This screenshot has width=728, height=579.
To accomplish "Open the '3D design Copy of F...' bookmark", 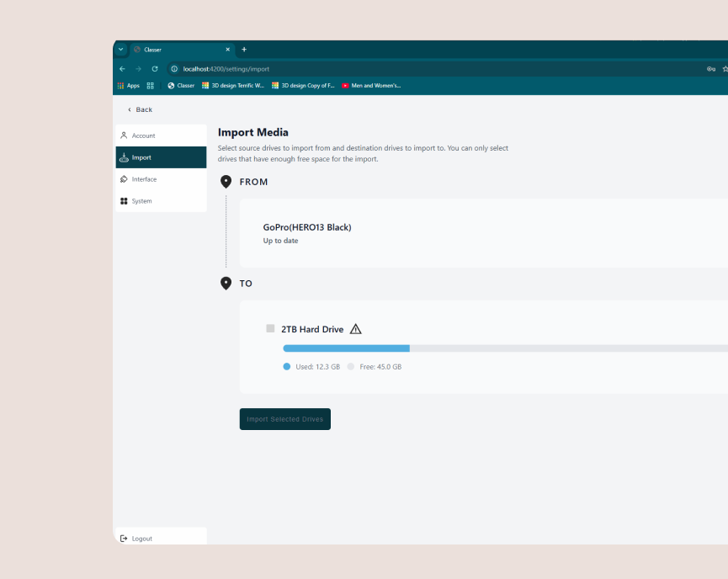I will pos(303,86).
